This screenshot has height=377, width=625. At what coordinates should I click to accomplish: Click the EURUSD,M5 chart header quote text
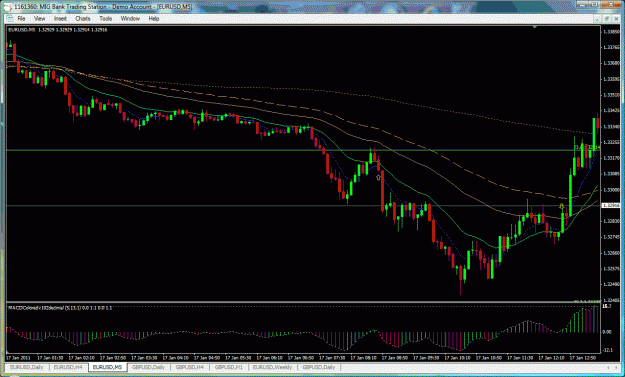point(58,29)
